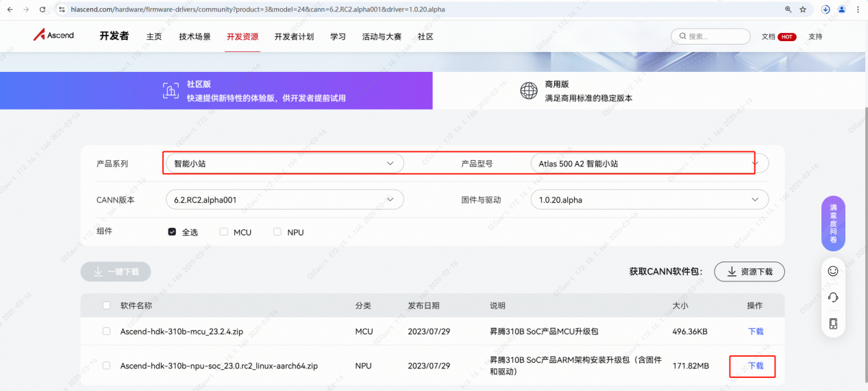Open the 活动与大赛 nav item

point(382,37)
